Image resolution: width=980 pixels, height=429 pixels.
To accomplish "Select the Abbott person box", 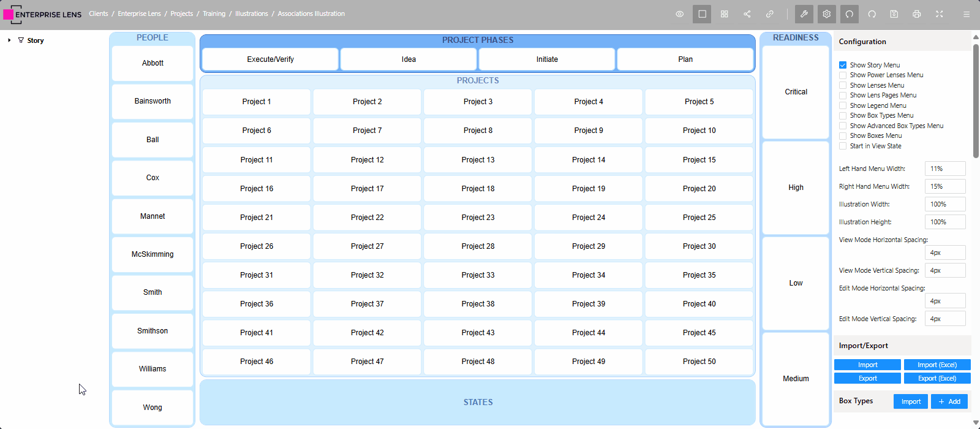I will tap(153, 63).
